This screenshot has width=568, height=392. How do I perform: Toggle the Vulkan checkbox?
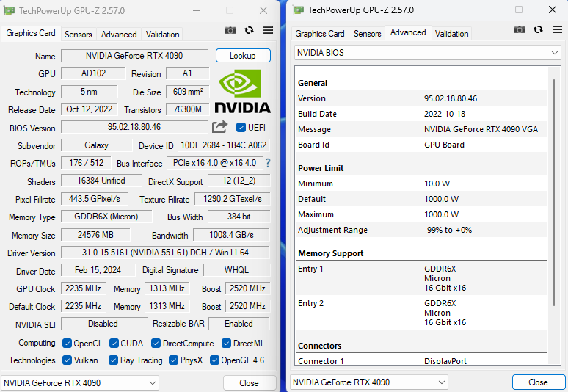[x=67, y=360]
